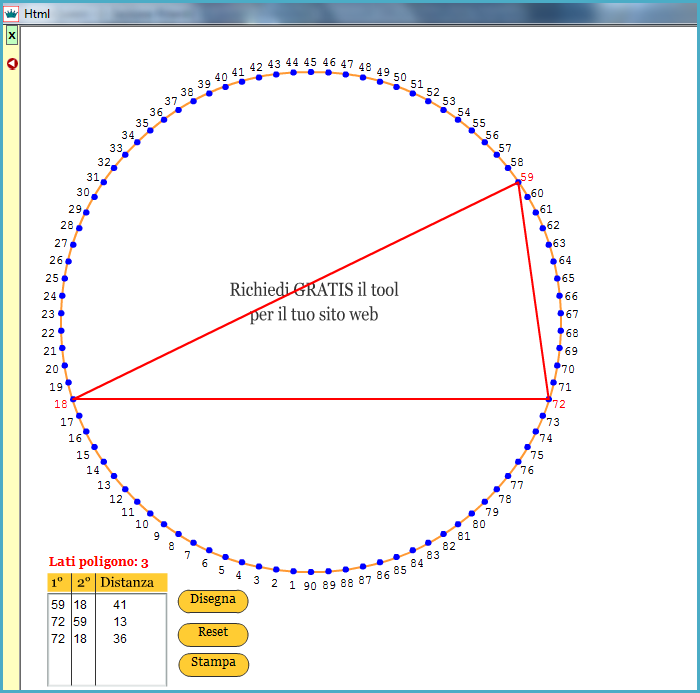The width and height of the screenshot is (700, 693).
Task: Select circle point 75
Action: pyautogui.click(x=527, y=447)
